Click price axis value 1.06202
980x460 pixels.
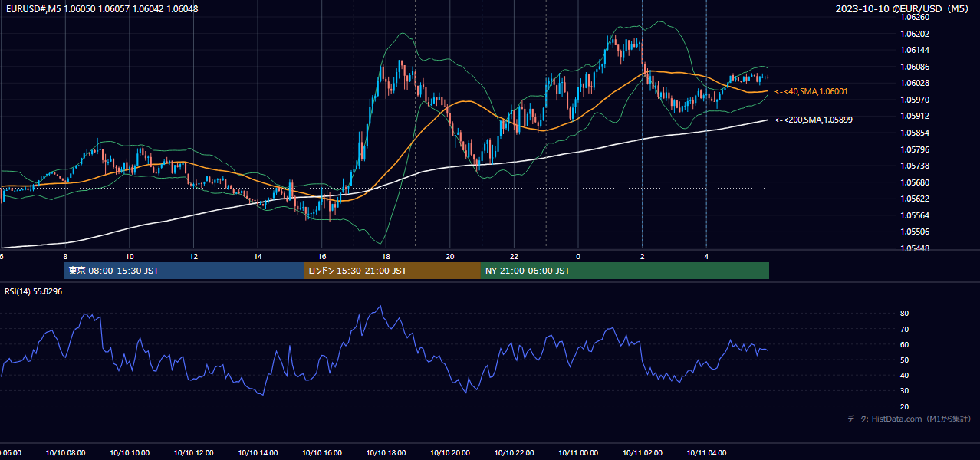[915, 34]
